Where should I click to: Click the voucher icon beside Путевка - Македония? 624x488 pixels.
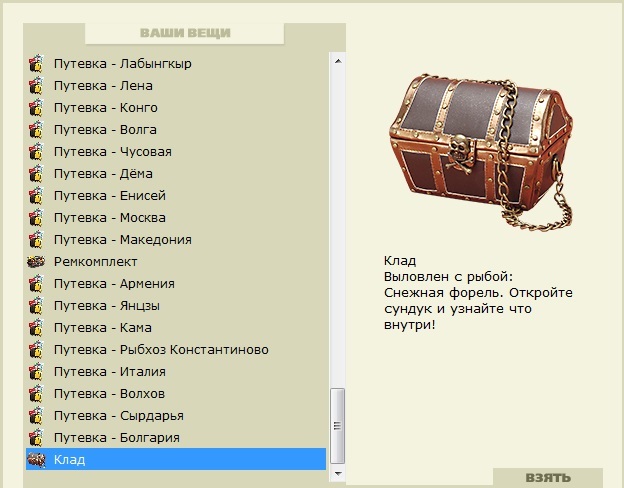(36, 240)
